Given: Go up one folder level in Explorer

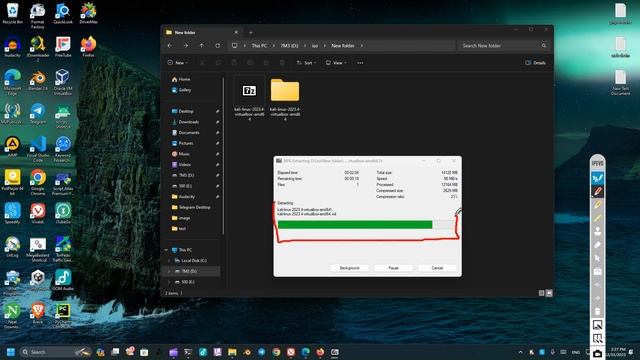Looking at the screenshot, I should coord(202,46).
